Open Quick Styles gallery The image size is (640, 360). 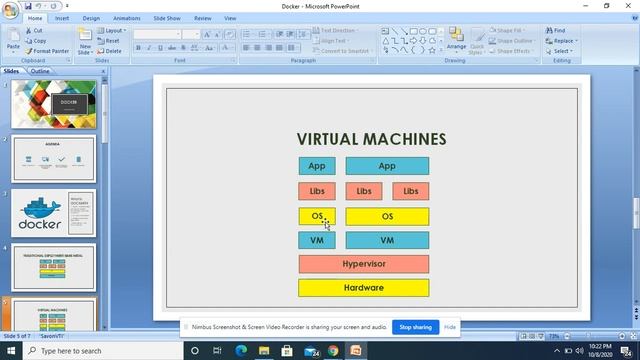pos(476,41)
